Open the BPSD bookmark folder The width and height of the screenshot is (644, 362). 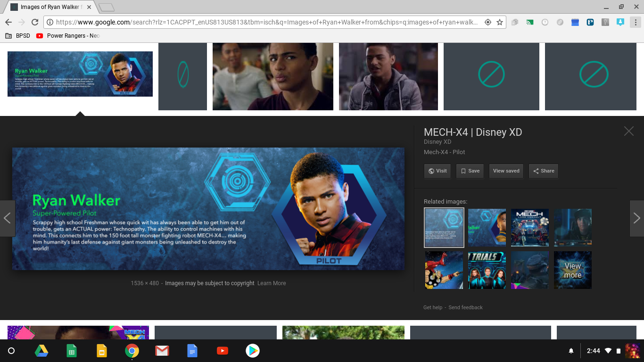17,36
